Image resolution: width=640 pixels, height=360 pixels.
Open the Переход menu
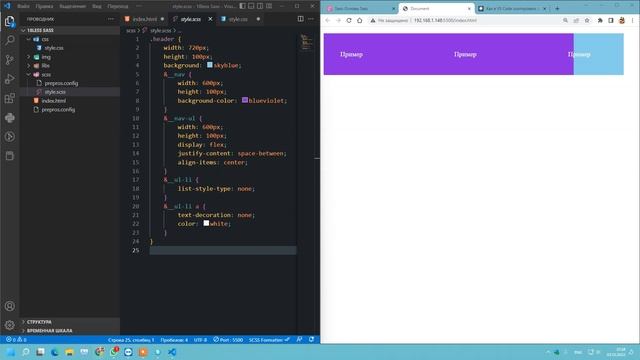click(118, 6)
